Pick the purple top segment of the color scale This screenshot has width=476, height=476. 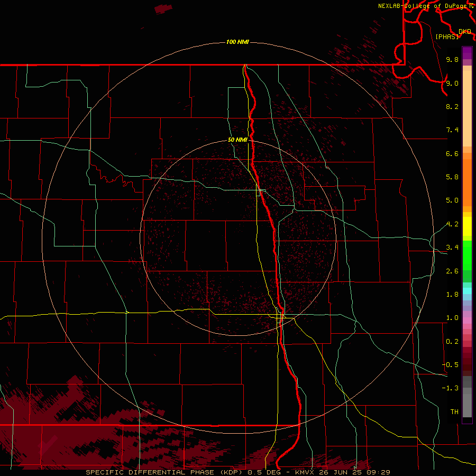(x=467, y=53)
